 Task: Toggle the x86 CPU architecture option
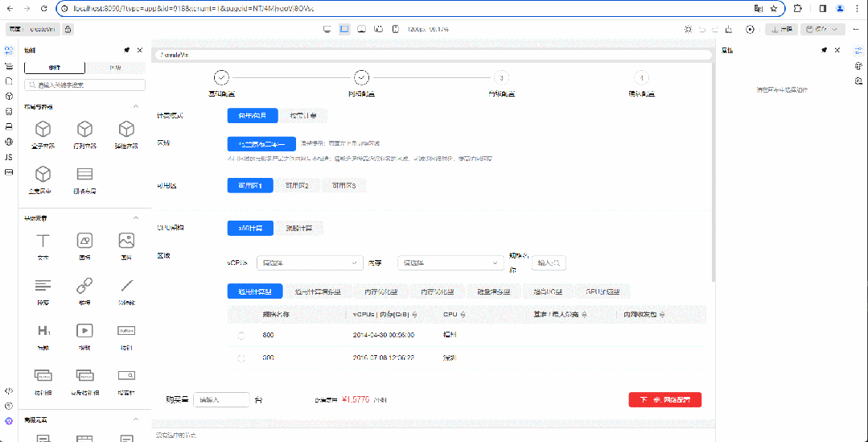250,228
